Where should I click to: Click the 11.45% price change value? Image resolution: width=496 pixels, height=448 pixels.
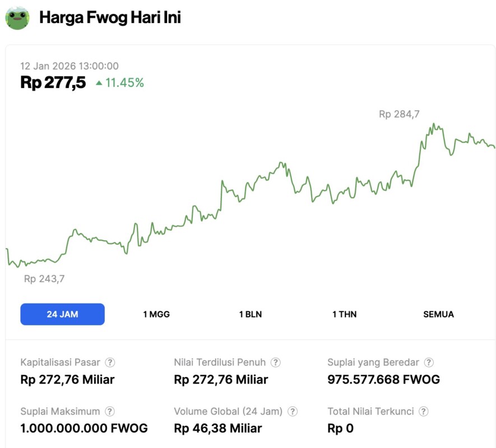(124, 83)
